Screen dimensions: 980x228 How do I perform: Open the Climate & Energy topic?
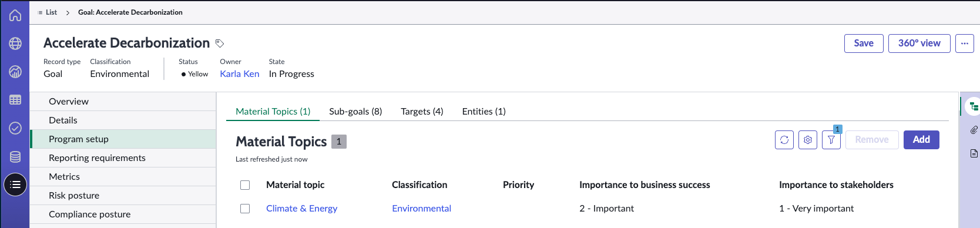pos(301,209)
